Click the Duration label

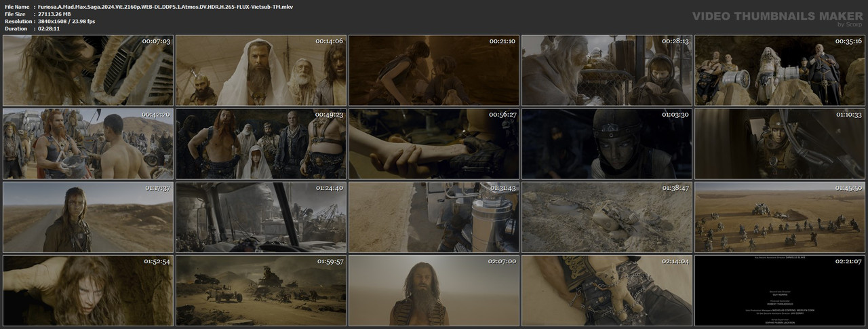[16, 28]
